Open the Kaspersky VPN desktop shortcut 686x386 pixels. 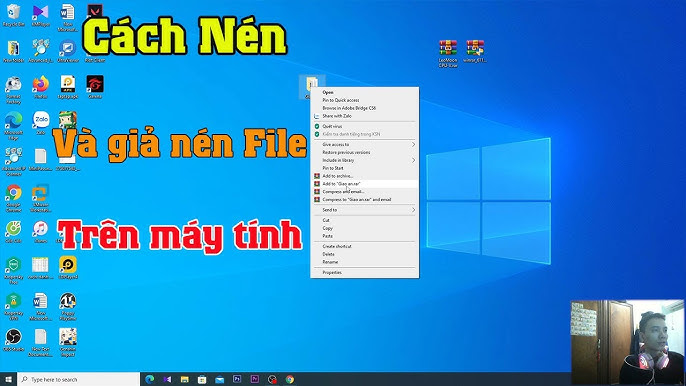pyautogui.click(x=14, y=306)
